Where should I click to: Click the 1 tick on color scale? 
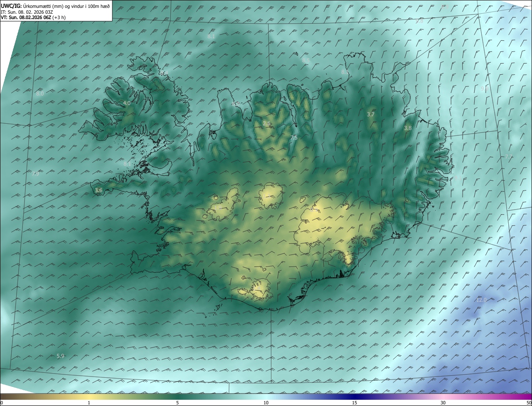pyautogui.click(x=89, y=403)
